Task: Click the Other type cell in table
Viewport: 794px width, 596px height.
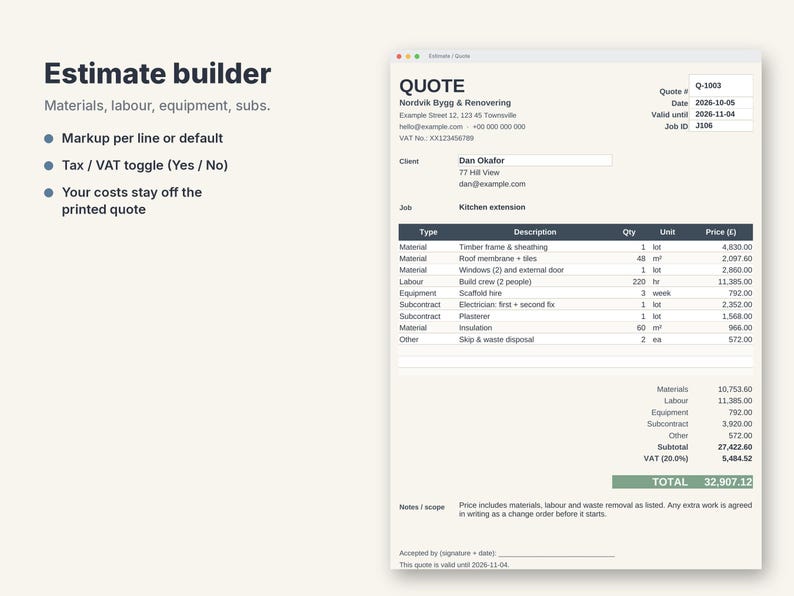Action: (409, 340)
